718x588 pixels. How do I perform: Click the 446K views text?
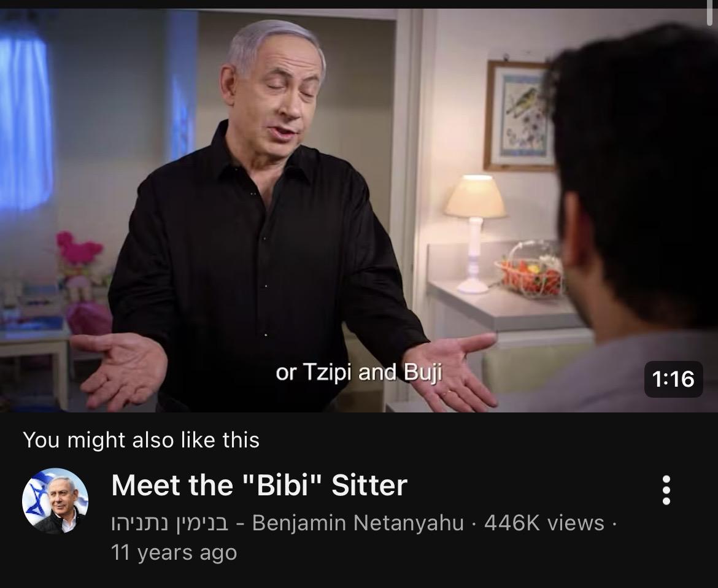(x=544, y=523)
